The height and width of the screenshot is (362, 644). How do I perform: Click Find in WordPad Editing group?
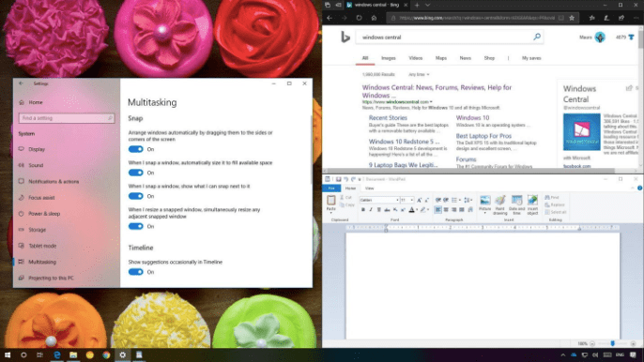[x=552, y=198]
